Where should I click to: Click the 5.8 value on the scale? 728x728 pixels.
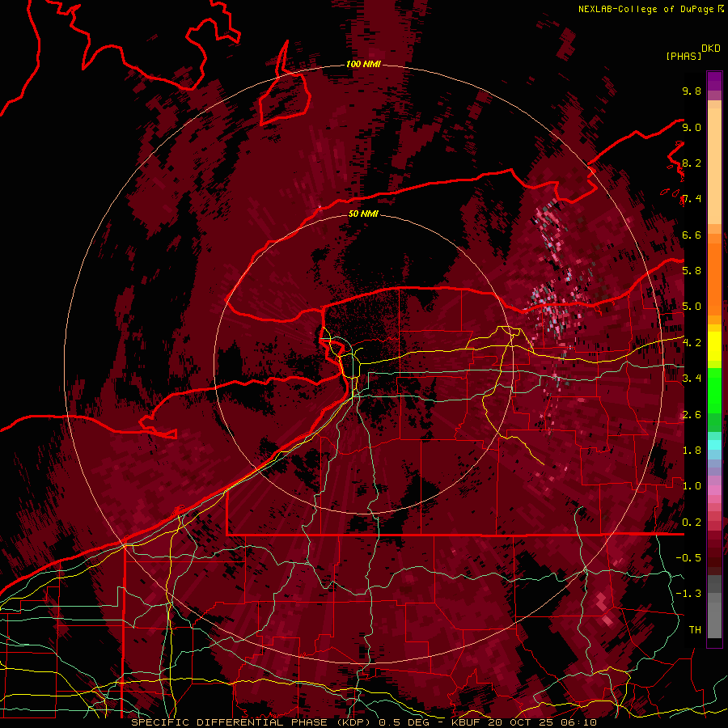[692, 271]
